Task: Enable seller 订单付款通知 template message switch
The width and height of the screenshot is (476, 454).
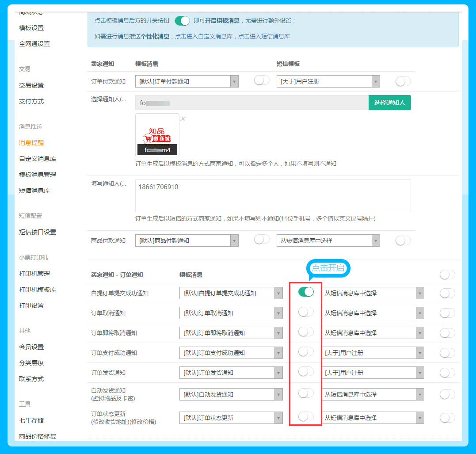Action: click(x=262, y=80)
